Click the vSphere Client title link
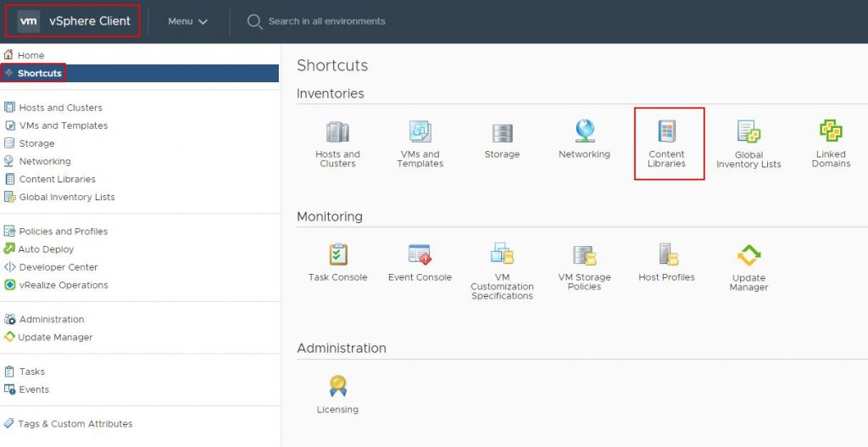 tap(90, 21)
